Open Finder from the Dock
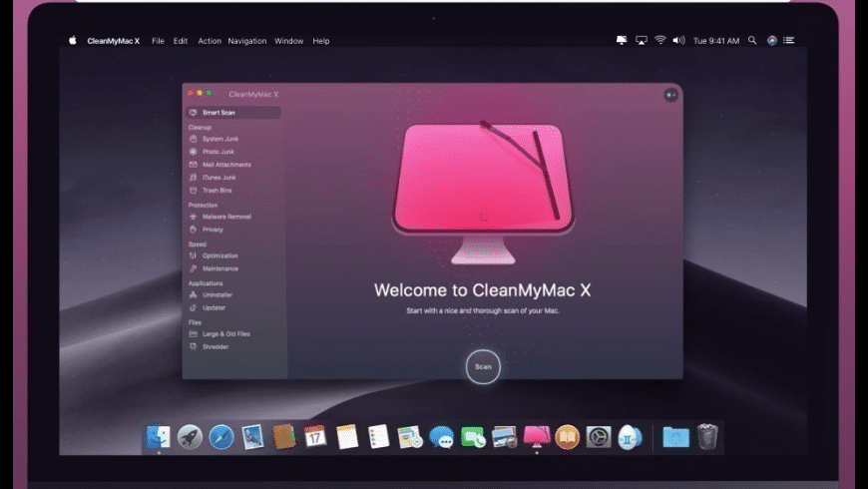Viewport: 868px width, 489px height. (x=159, y=437)
